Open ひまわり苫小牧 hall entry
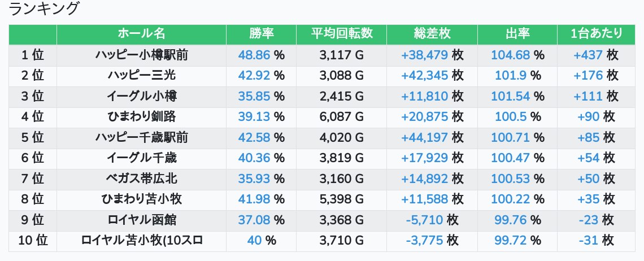Screen dimensions: 644x261 point(141,199)
